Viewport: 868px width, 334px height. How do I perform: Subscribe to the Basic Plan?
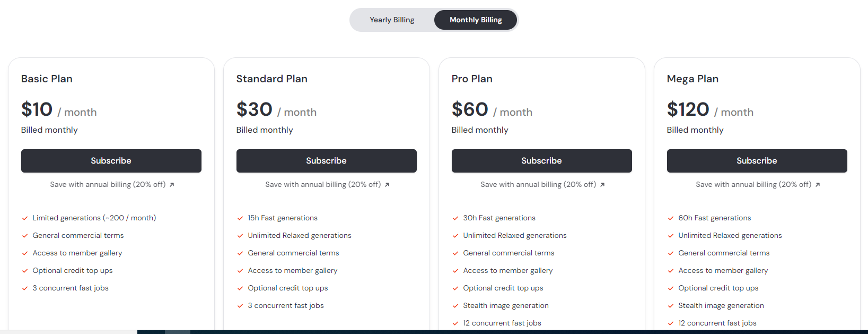111,161
